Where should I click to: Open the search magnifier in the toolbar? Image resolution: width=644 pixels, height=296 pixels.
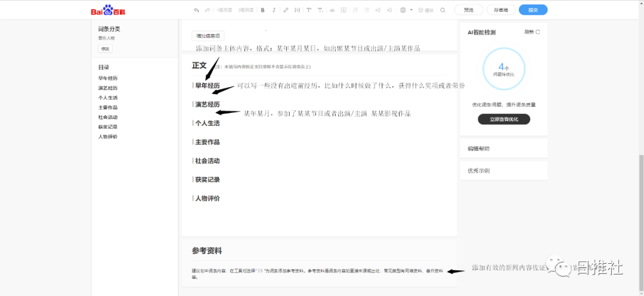(x=442, y=10)
